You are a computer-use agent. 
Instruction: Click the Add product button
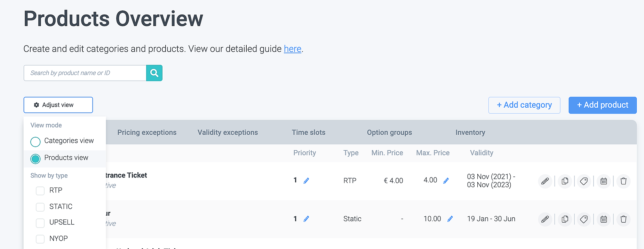point(602,105)
